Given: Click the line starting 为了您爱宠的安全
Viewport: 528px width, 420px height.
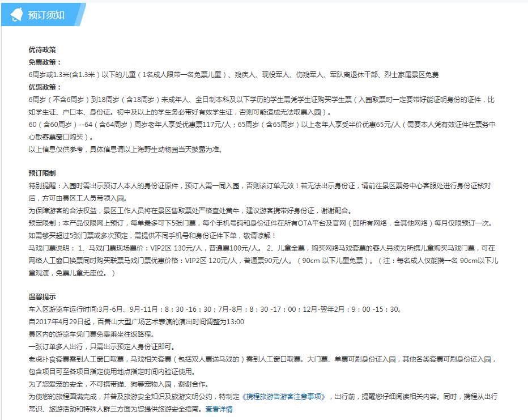Looking at the screenshot, I should point(120,384).
